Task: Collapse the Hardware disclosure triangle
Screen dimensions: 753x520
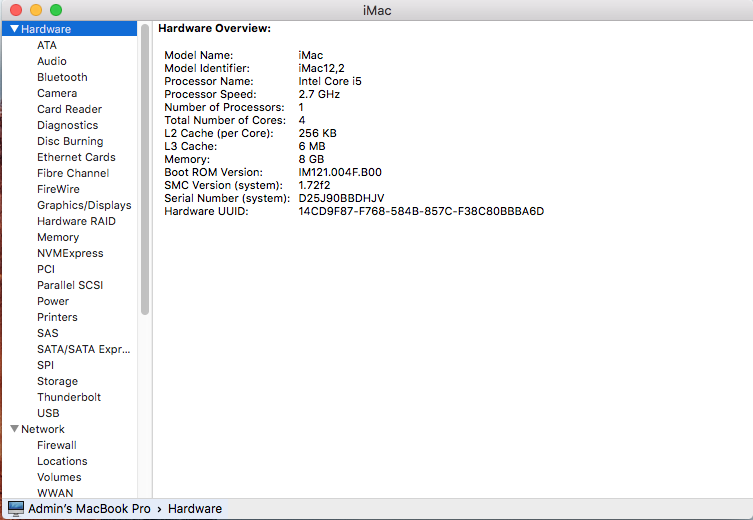Action: [14, 29]
